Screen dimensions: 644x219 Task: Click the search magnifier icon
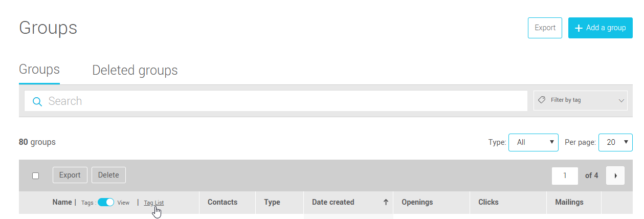click(37, 101)
